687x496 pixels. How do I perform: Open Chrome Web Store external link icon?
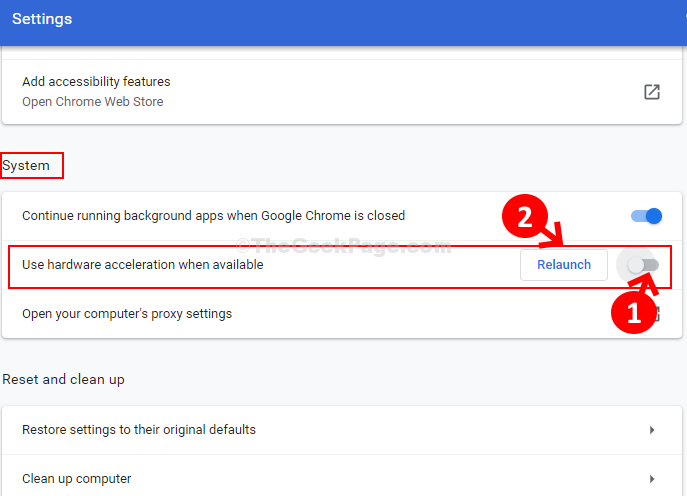coord(652,92)
